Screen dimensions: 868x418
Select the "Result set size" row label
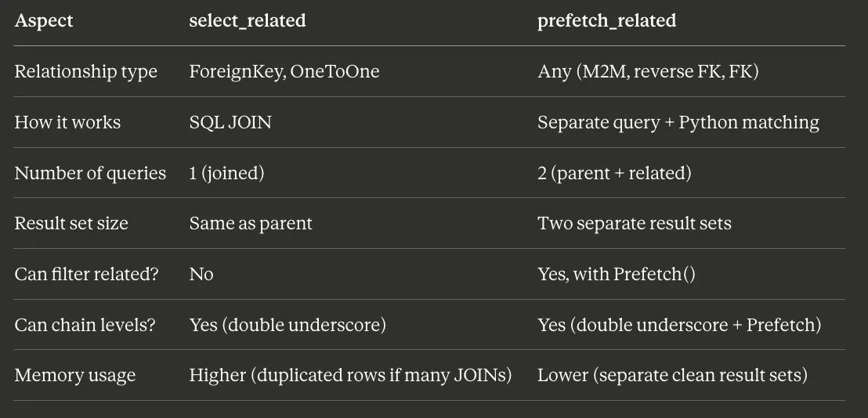click(71, 224)
